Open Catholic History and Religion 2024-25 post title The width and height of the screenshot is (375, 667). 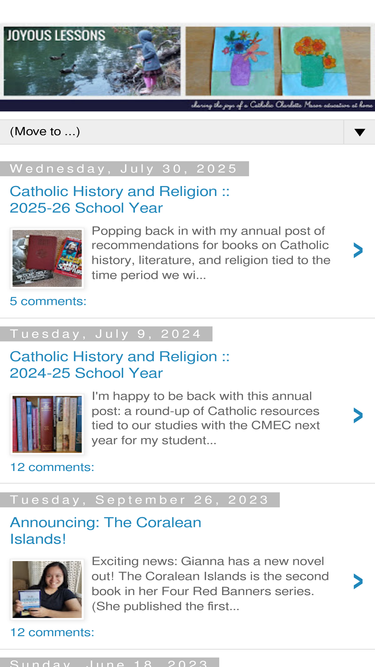[119, 365]
